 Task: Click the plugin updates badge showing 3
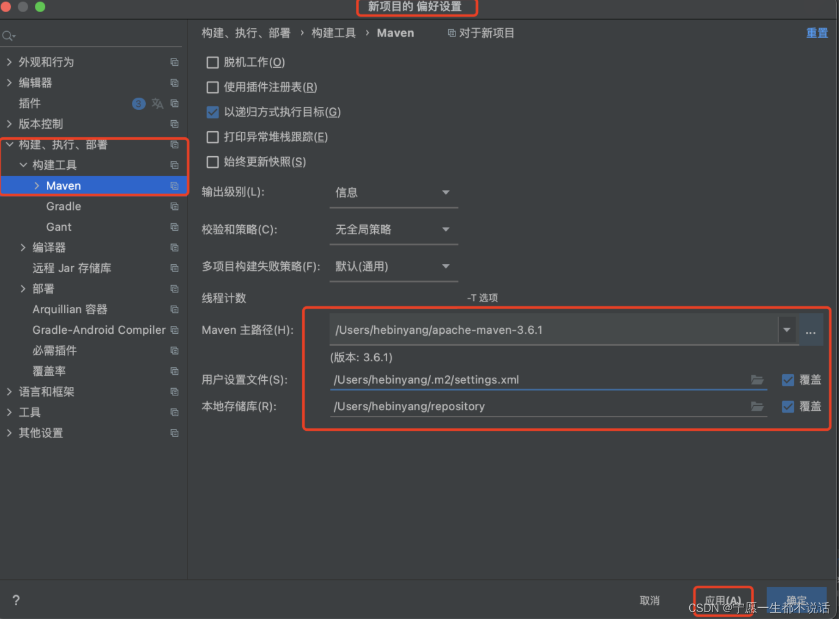coord(139,104)
